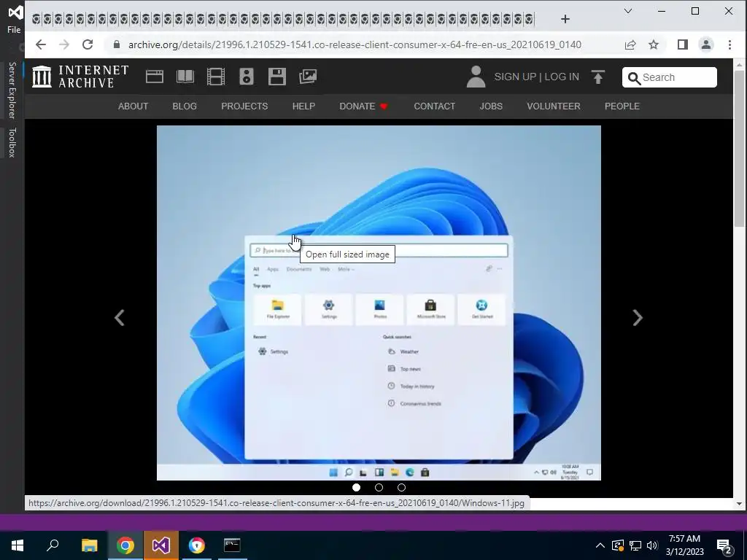Click the padlock site info icon
Viewport: 747px width, 560px height.
tap(117, 44)
